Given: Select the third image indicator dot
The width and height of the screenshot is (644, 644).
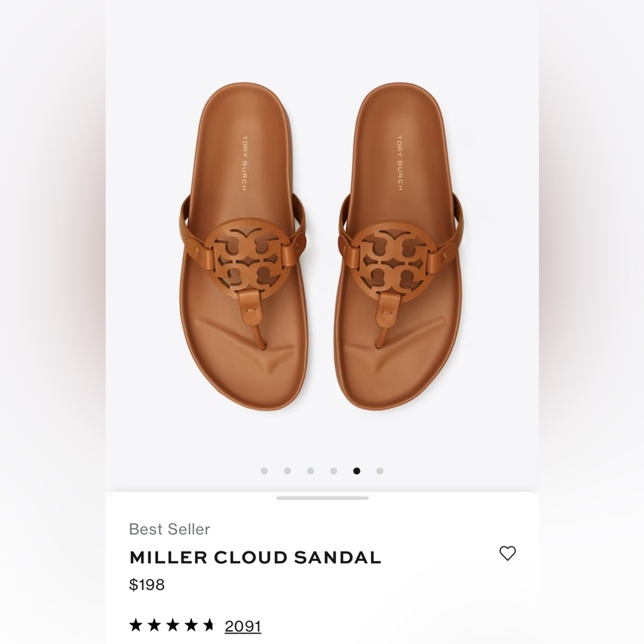Looking at the screenshot, I should click(310, 471).
